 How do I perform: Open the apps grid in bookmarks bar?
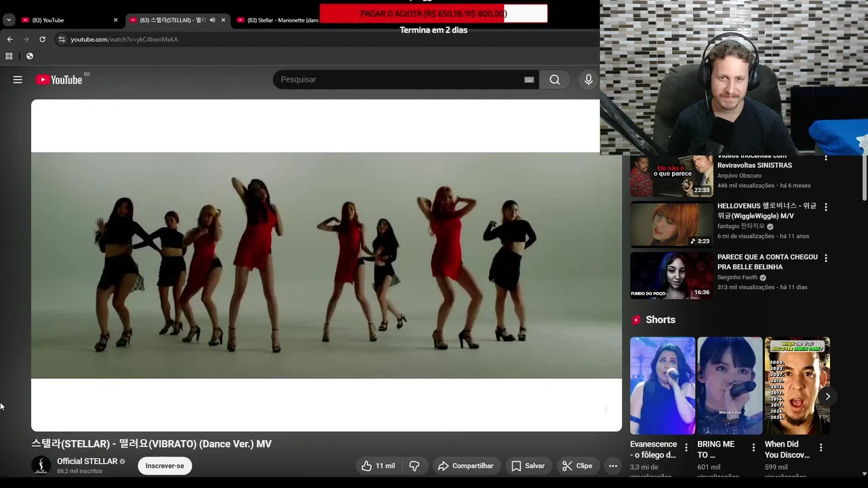9,56
